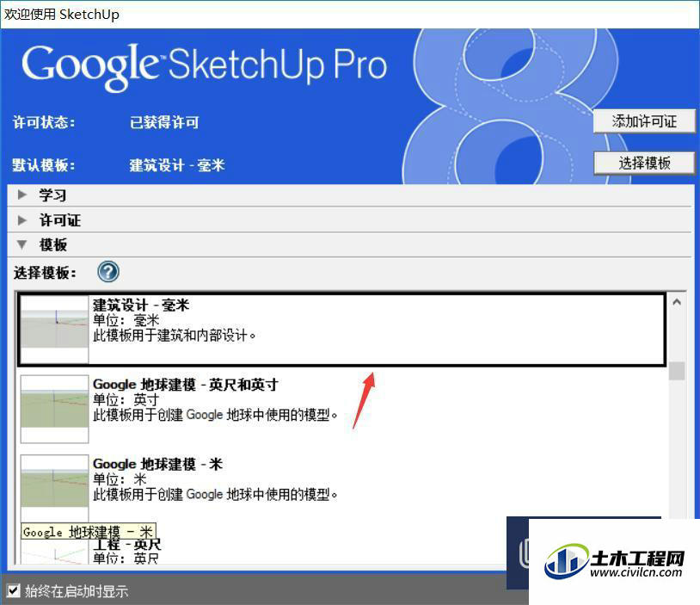Click the 选择模板 button
Image resolution: width=700 pixels, height=605 pixels.
click(644, 164)
